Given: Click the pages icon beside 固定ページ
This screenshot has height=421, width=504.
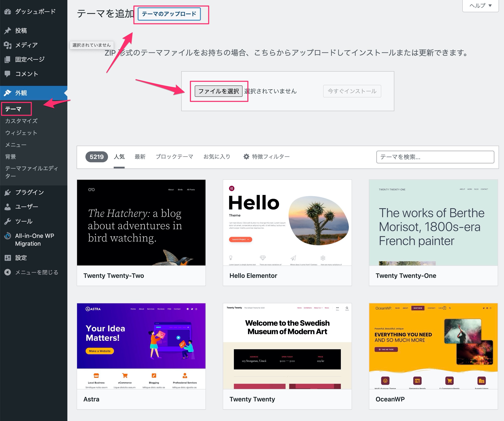Looking at the screenshot, I should pyautogui.click(x=8, y=59).
